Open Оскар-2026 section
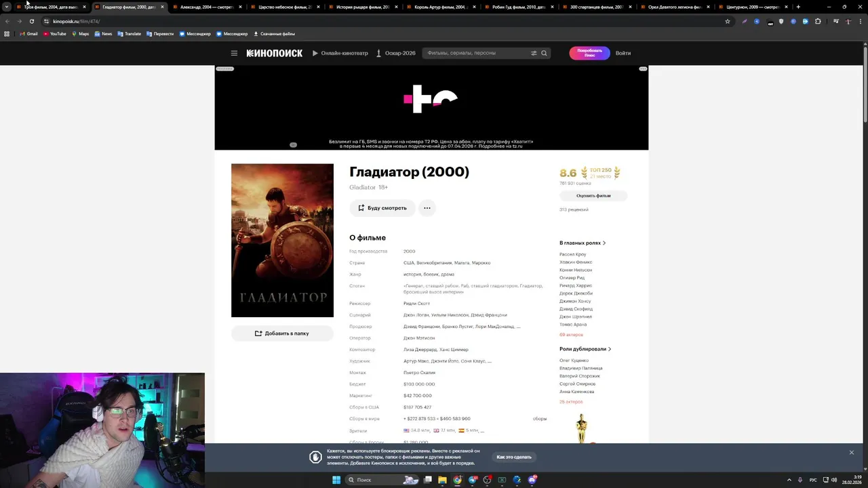The image size is (868, 488). tap(396, 53)
